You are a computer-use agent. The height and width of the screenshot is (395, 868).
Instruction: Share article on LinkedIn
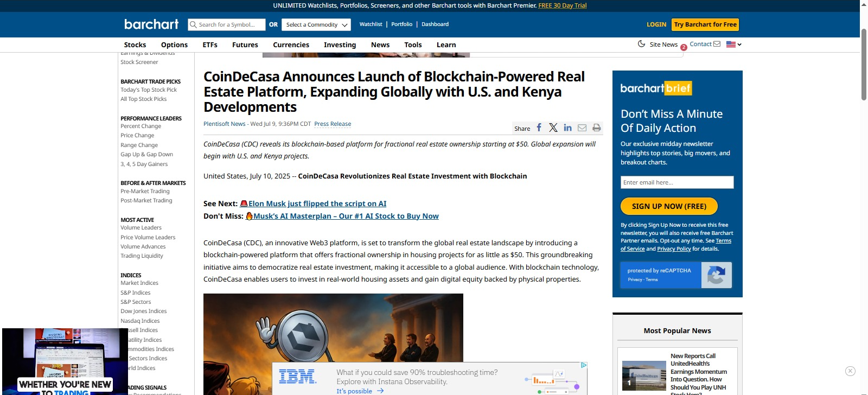[567, 128]
